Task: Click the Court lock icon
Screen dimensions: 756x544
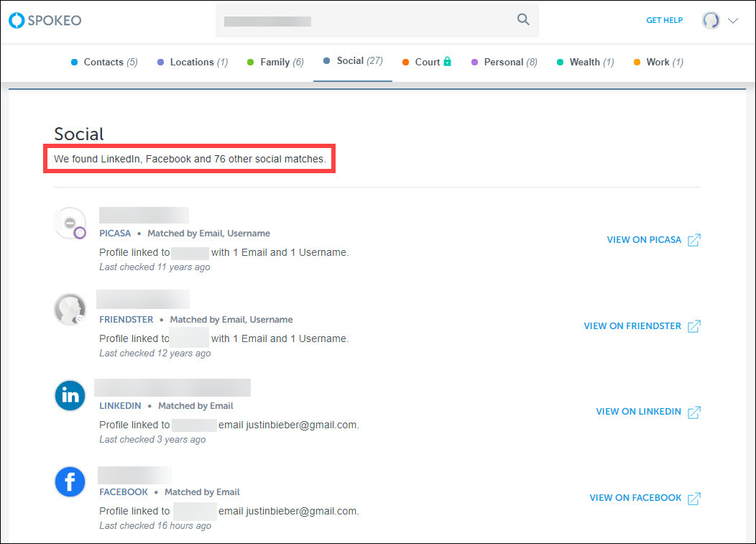Action: [x=448, y=61]
